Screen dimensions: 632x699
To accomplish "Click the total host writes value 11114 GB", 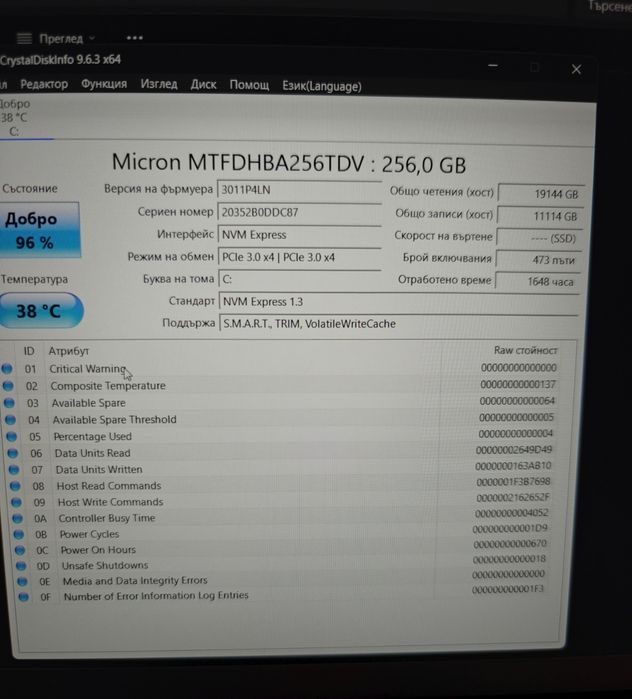I will [x=540, y=216].
